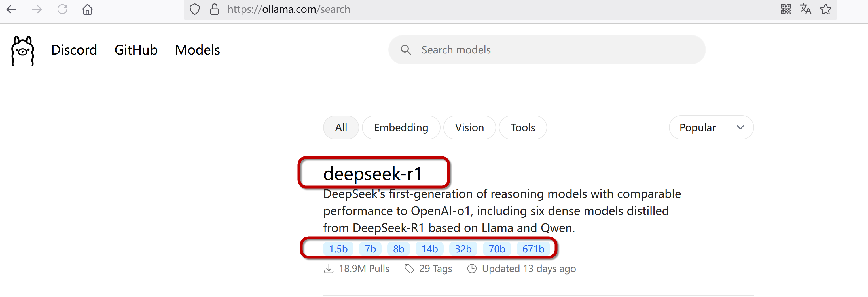Click the 32b size tag
The image size is (868, 297).
point(463,249)
